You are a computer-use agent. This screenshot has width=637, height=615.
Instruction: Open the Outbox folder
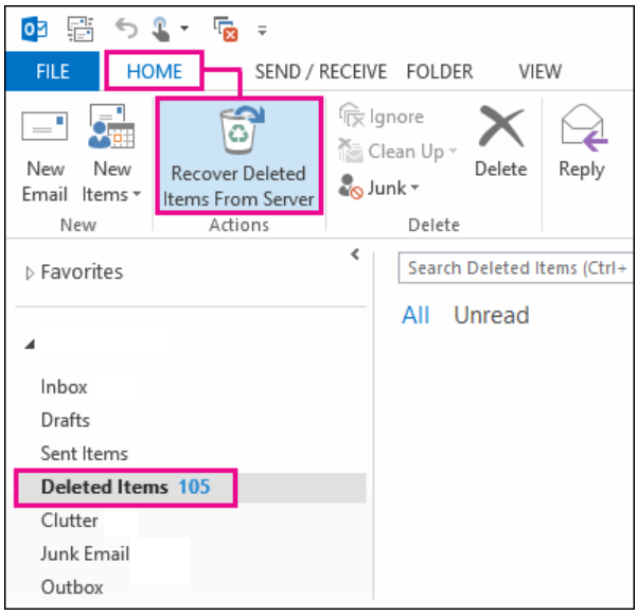(x=72, y=587)
